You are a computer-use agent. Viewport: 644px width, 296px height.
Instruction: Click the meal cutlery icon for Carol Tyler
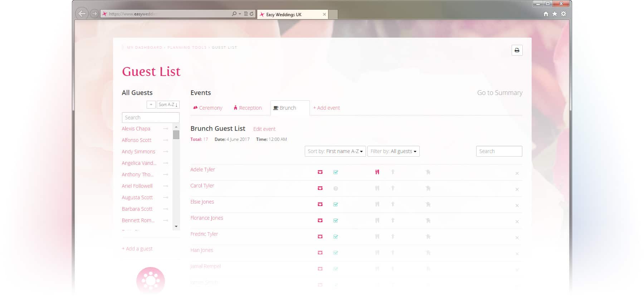point(377,188)
